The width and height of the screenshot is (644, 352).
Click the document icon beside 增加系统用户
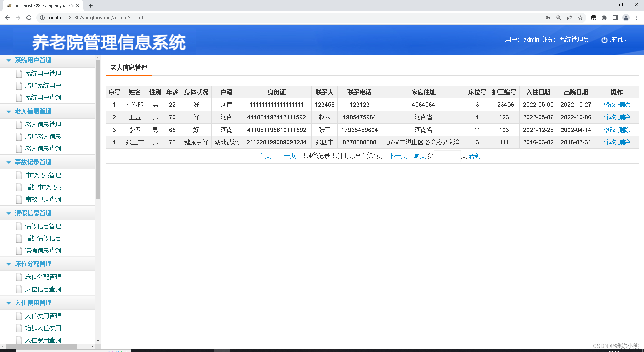coord(19,85)
